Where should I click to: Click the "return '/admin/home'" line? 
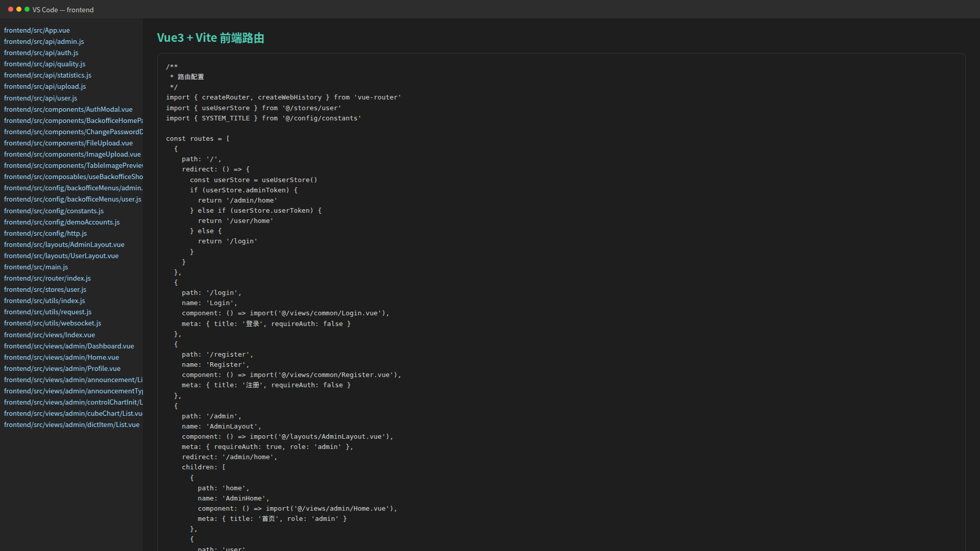click(238, 200)
